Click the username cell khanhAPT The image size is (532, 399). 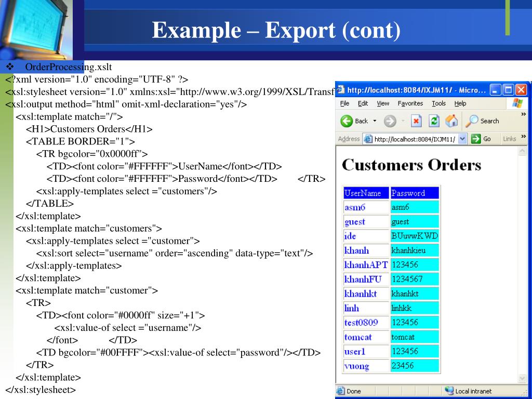click(366, 264)
